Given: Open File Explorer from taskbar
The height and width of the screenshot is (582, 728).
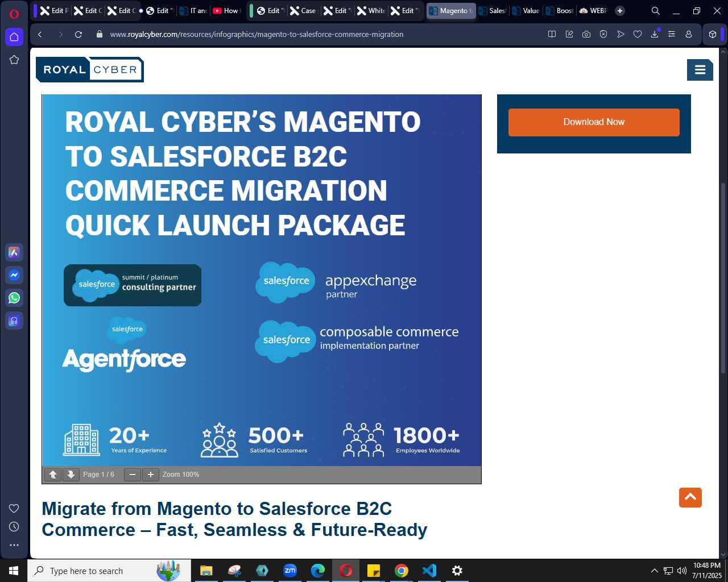Looking at the screenshot, I should click(x=206, y=571).
